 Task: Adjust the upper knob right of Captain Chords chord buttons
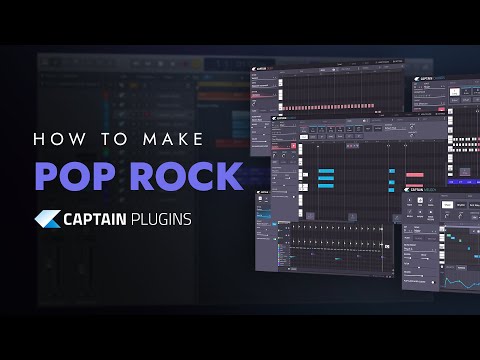tap(412, 127)
